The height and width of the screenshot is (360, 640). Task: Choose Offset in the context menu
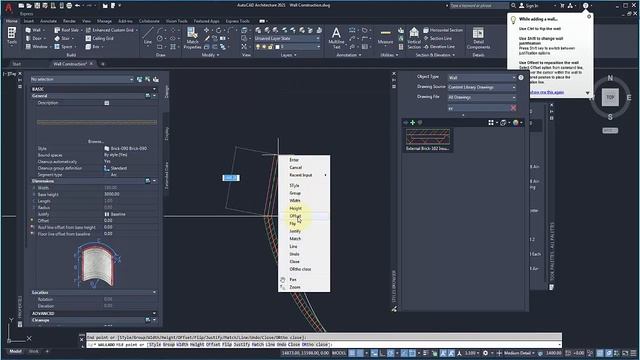(x=295, y=216)
